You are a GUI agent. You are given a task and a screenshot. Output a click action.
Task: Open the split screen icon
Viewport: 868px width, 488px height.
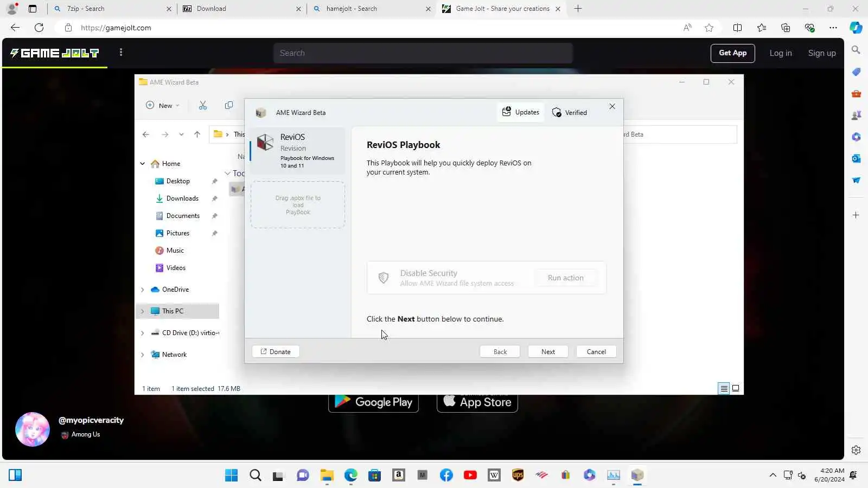pos(737,28)
